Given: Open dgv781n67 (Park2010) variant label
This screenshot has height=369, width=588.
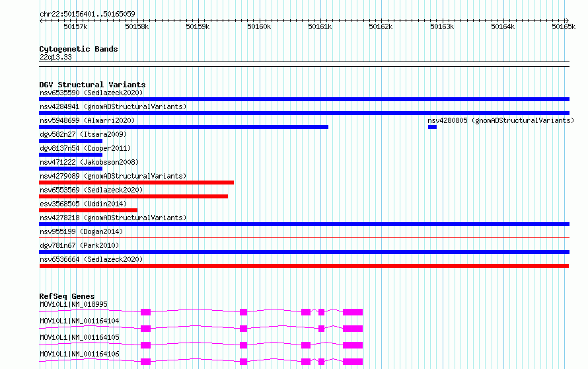Looking at the screenshot, I should pos(79,245).
